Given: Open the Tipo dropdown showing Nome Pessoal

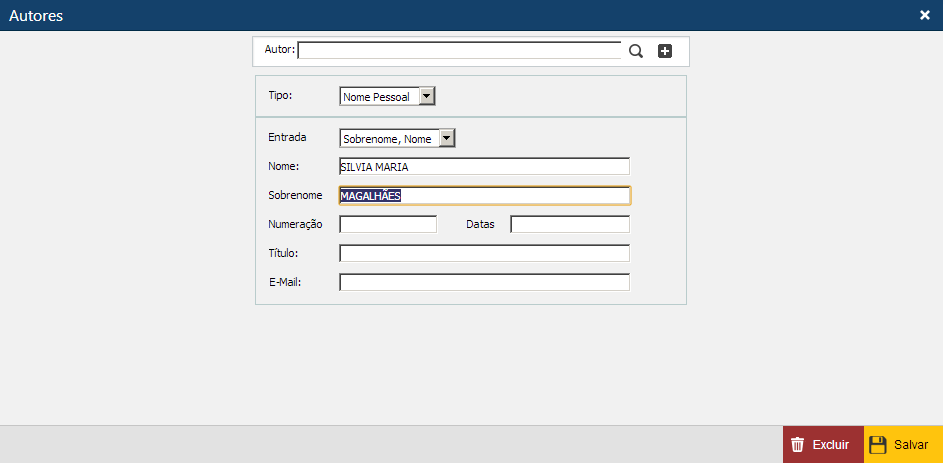Looking at the screenshot, I should [x=427, y=97].
